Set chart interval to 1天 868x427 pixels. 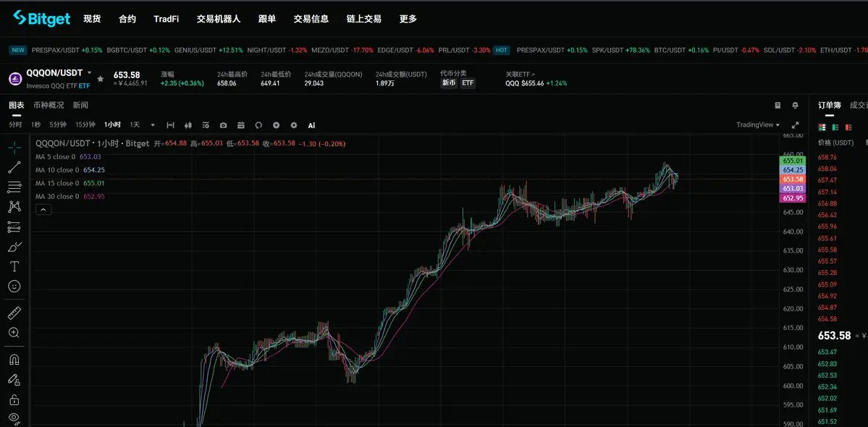(135, 125)
